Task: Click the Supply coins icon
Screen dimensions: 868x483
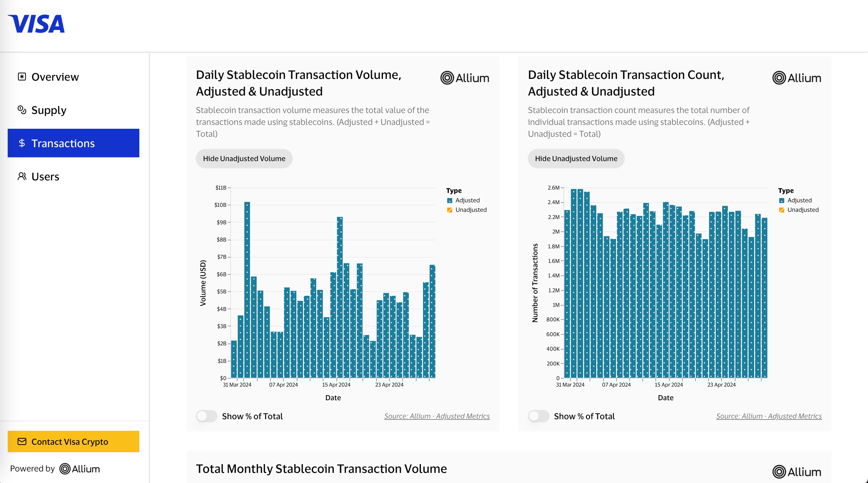Action: point(22,110)
